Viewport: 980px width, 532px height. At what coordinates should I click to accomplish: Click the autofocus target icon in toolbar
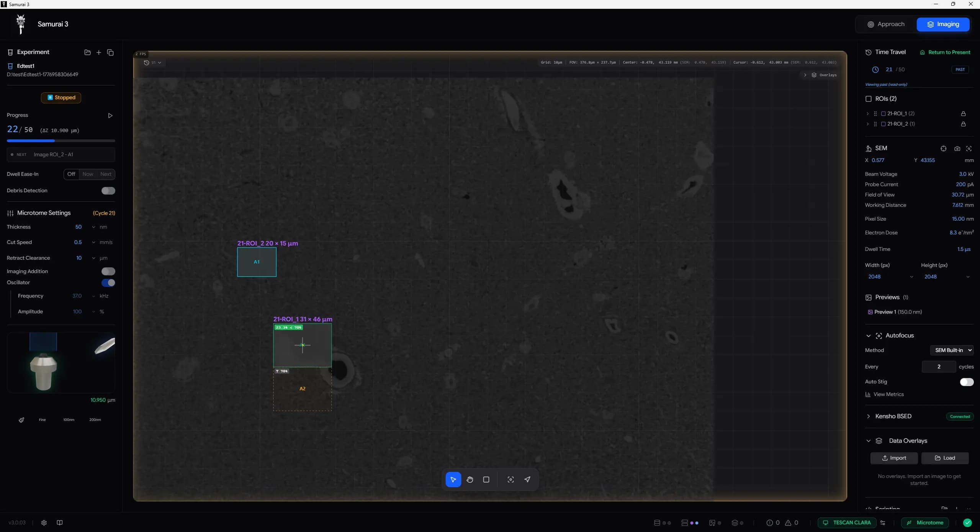click(510, 480)
